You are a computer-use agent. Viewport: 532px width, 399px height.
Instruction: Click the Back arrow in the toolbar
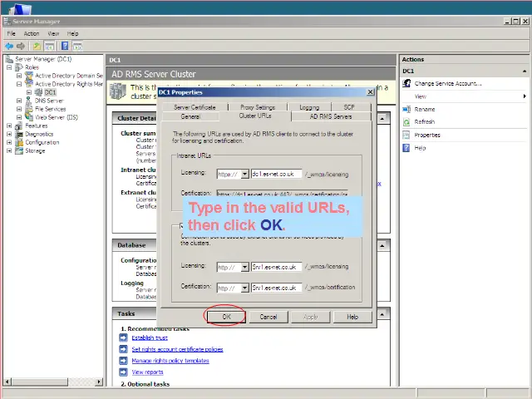[9, 46]
